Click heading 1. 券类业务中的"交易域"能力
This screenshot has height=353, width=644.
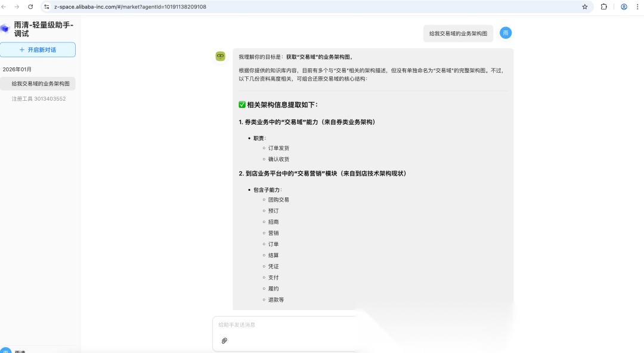pos(307,122)
